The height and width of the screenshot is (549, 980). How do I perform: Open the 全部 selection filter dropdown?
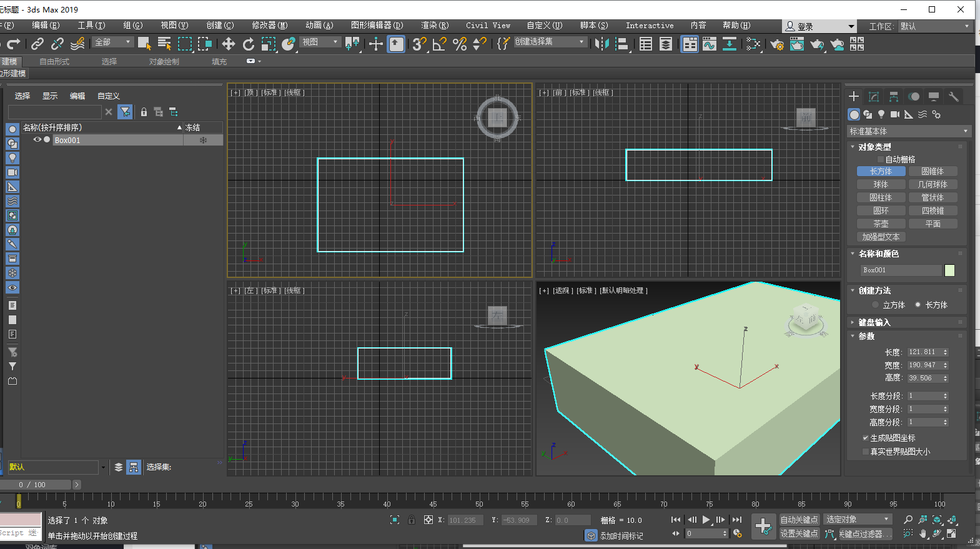[x=112, y=42]
